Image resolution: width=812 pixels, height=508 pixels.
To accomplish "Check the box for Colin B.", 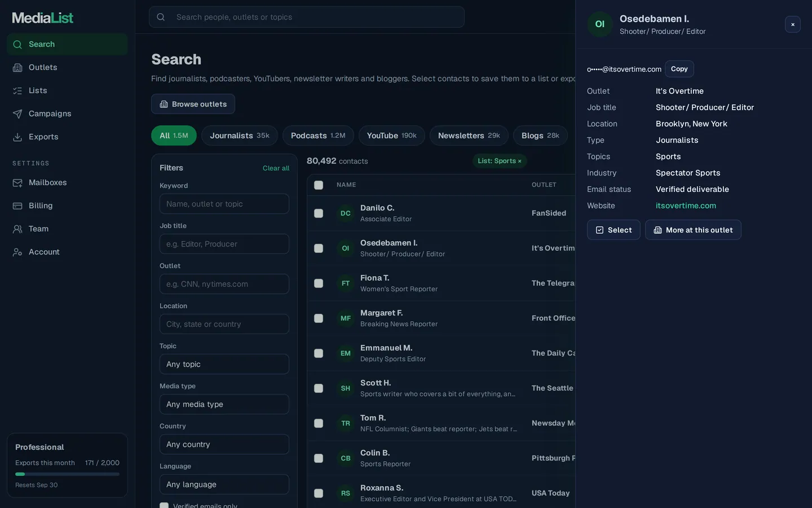I will (x=319, y=458).
